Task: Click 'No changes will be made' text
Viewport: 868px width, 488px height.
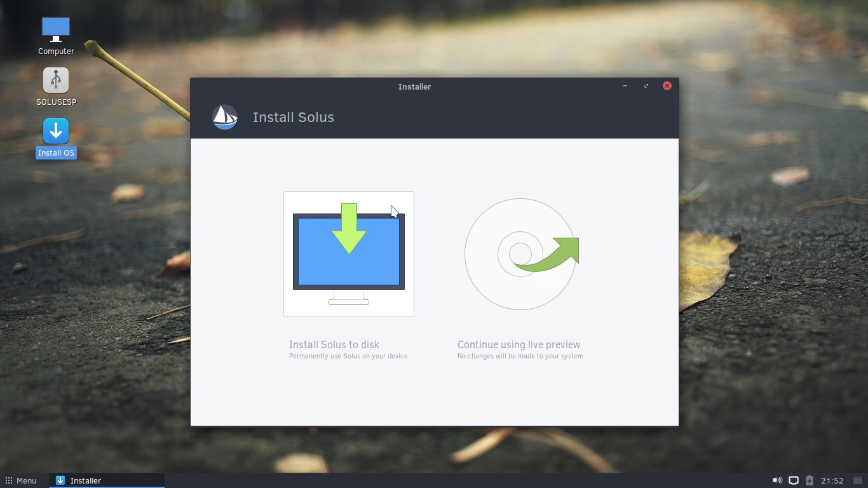Action: 520,356
